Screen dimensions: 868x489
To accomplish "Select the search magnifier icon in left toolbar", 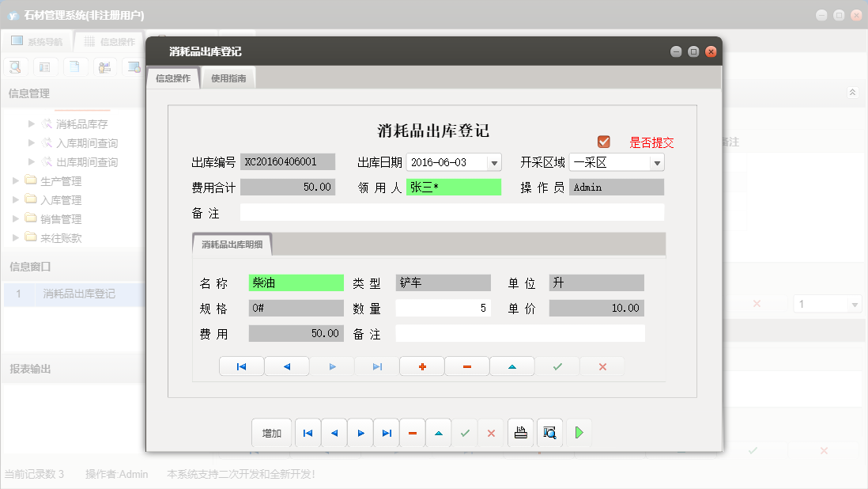I will tap(16, 66).
